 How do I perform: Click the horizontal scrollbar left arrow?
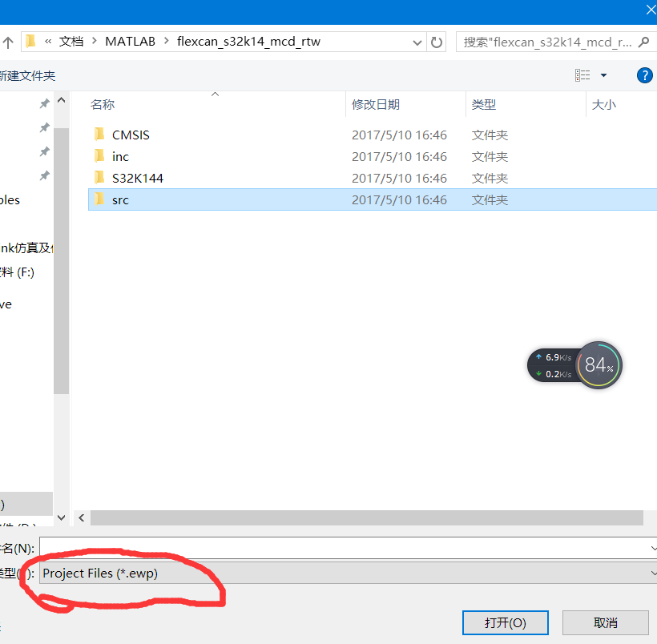coord(81,518)
